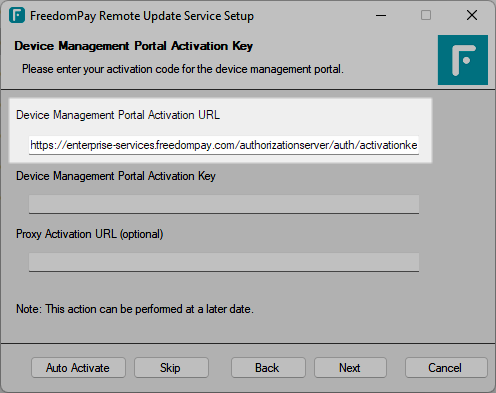The height and width of the screenshot is (393, 496).
Task: Click the Device Management Portal Activation URL label
Action: click(x=118, y=115)
